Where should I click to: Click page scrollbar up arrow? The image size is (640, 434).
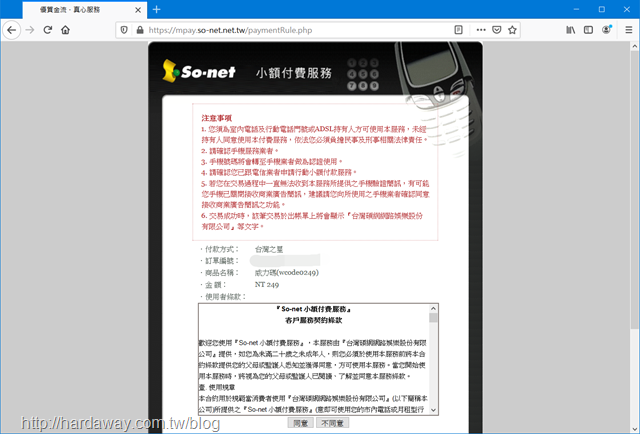point(635,46)
